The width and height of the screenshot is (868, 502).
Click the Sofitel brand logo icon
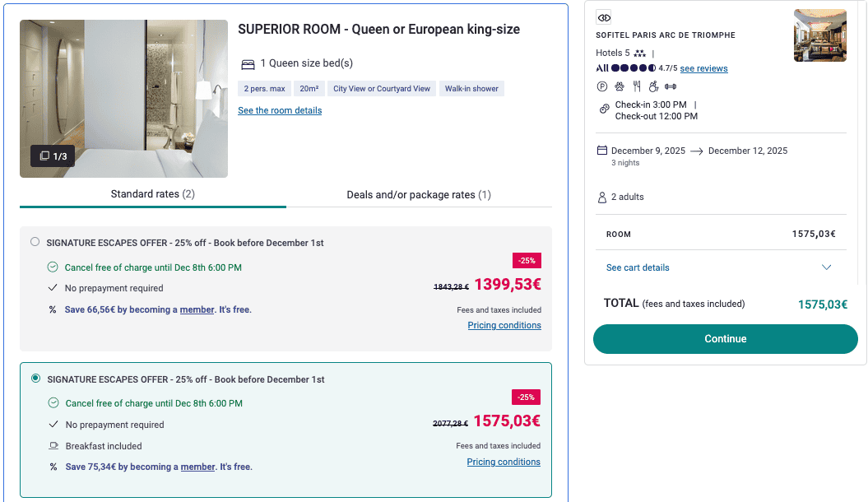pyautogui.click(x=604, y=17)
